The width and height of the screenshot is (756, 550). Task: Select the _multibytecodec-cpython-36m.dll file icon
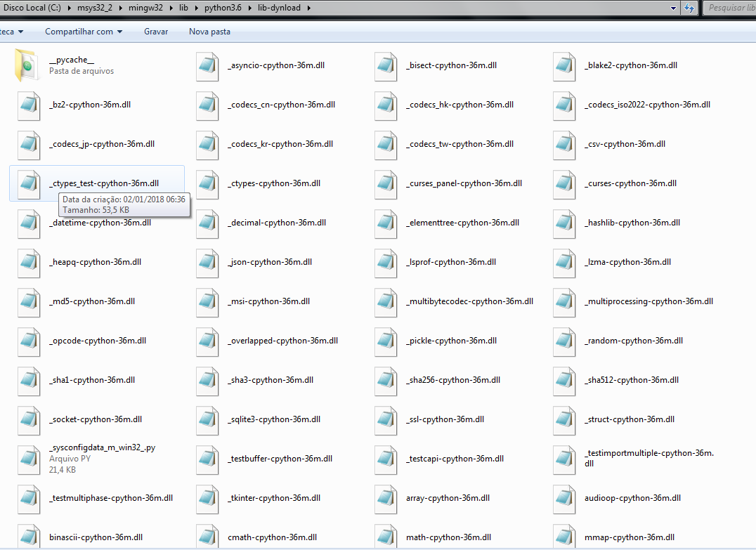[386, 302]
